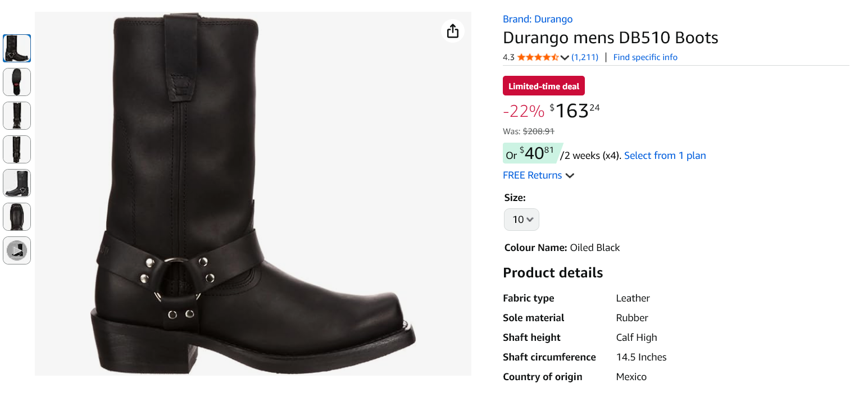Open the size 10 dropdown
Screen dimensions: 868x397
pos(521,220)
